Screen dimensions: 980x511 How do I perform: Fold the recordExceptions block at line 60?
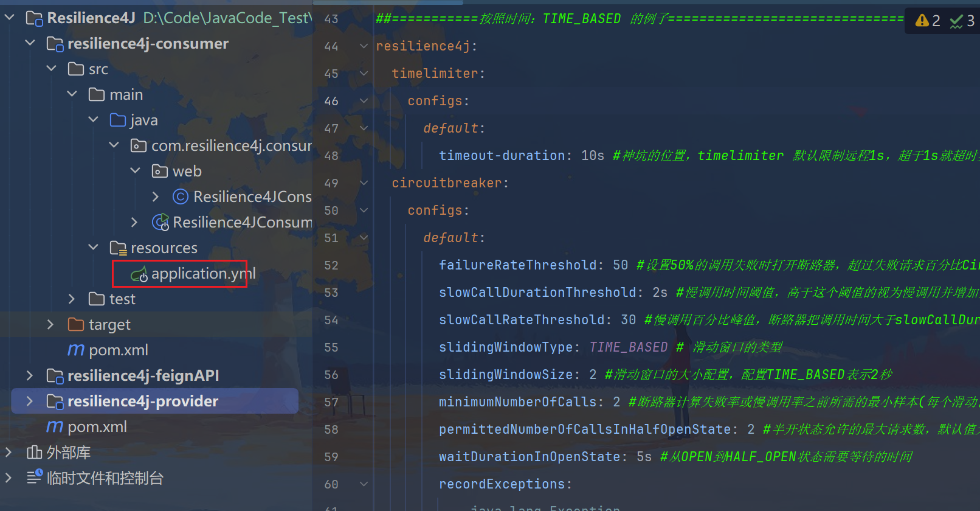(364, 484)
